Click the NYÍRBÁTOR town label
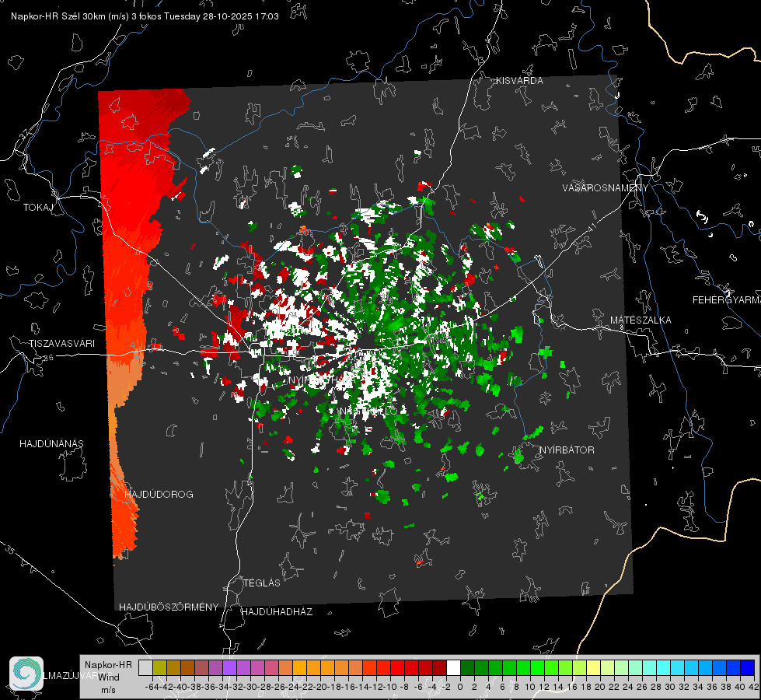Viewport: 761px width, 700px height. tap(567, 450)
